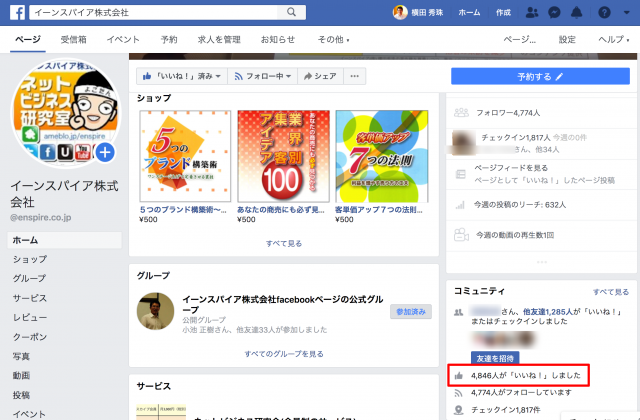Click the 客単価アップ７つの法則… product link
Screen dimensions: 640x420
tap(379, 210)
